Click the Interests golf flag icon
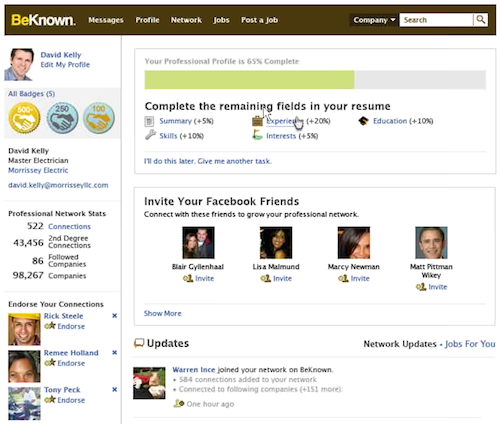 [257, 135]
